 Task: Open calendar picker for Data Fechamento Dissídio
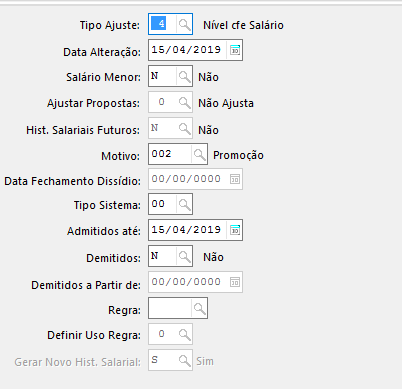(x=235, y=179)
